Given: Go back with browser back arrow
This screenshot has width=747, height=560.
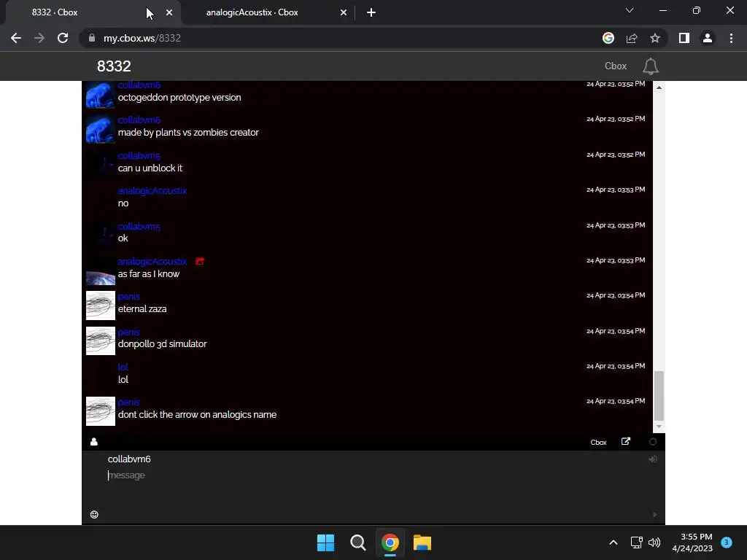Looking at the screenshot, I should [x=16, y=38].
